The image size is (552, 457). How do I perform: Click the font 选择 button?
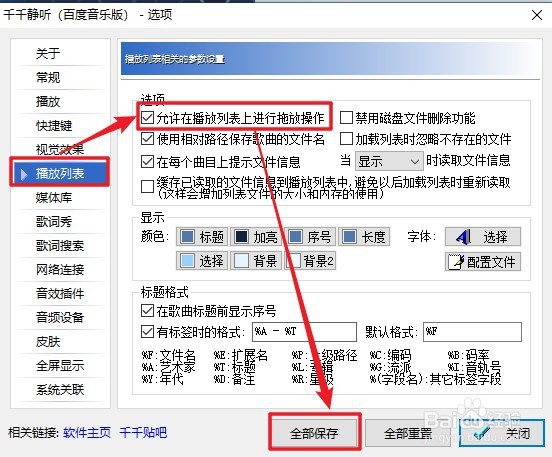point(483,237)
